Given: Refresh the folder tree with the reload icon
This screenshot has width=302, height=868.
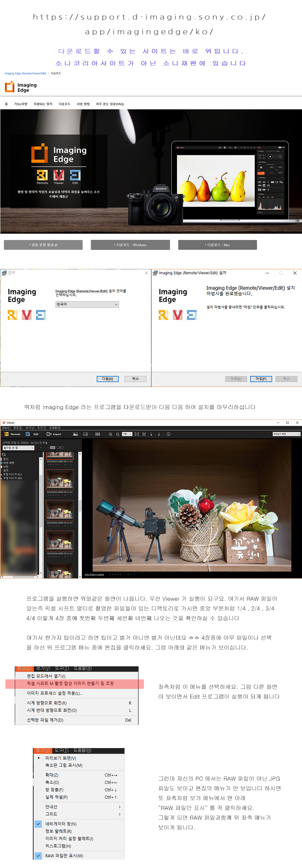Looking at the screenshot, I should click(x=4, y=455).
